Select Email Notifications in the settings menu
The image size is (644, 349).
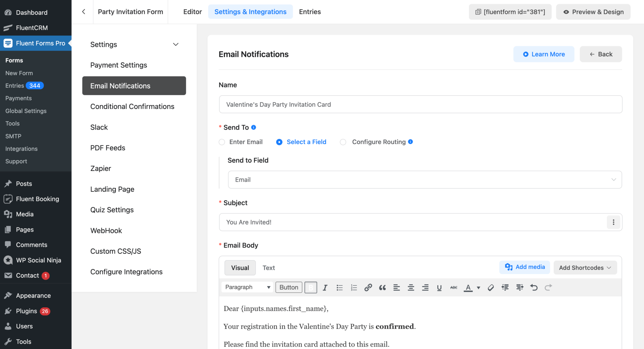pos(134,86)
